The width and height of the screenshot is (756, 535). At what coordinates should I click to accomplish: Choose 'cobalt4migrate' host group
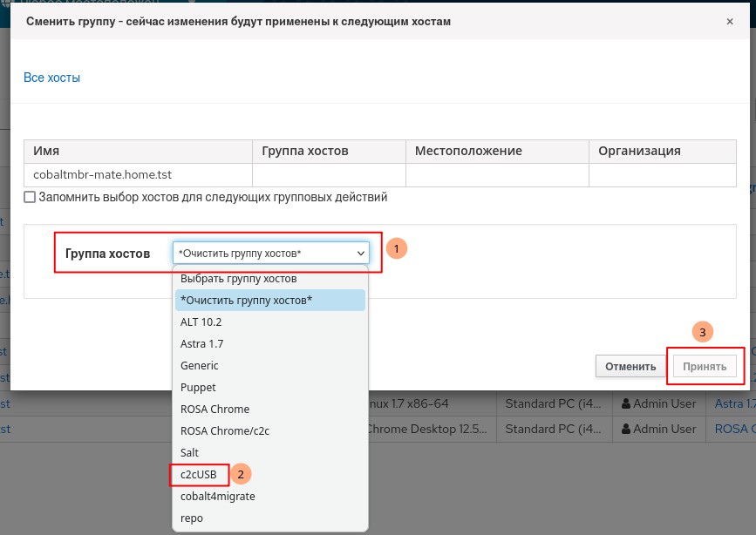[217, 497]
